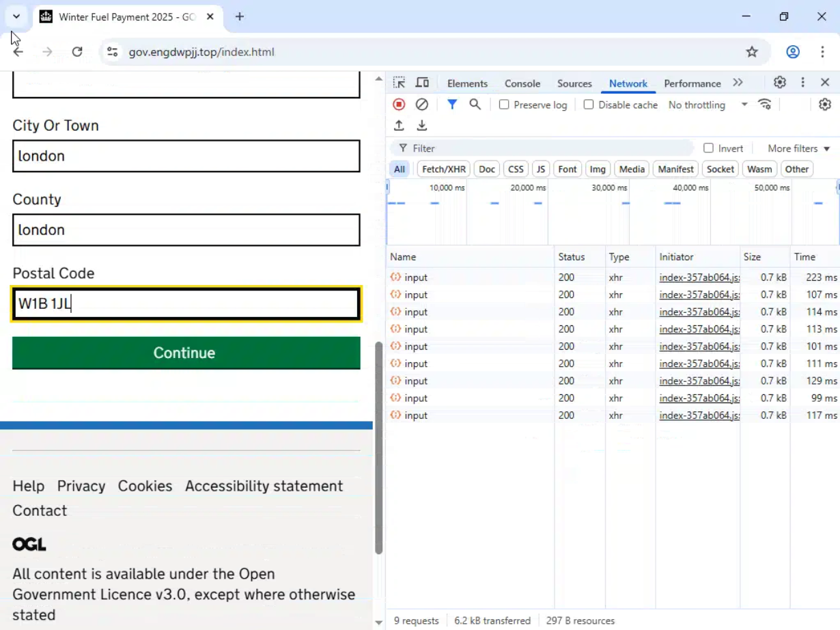The height and width of the screenshot is (630, 840).
Task: Filter requests by Img type
Action: pyautogui.click(x=598, y=169)
